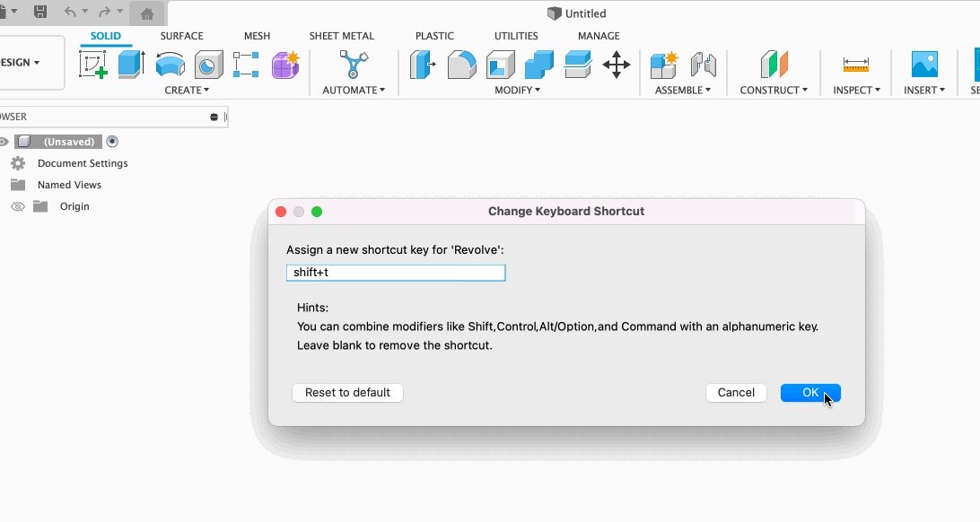Screen dimensions: 980x522
Task: Select the Fillet tool
Action: [x=462, y=65]
